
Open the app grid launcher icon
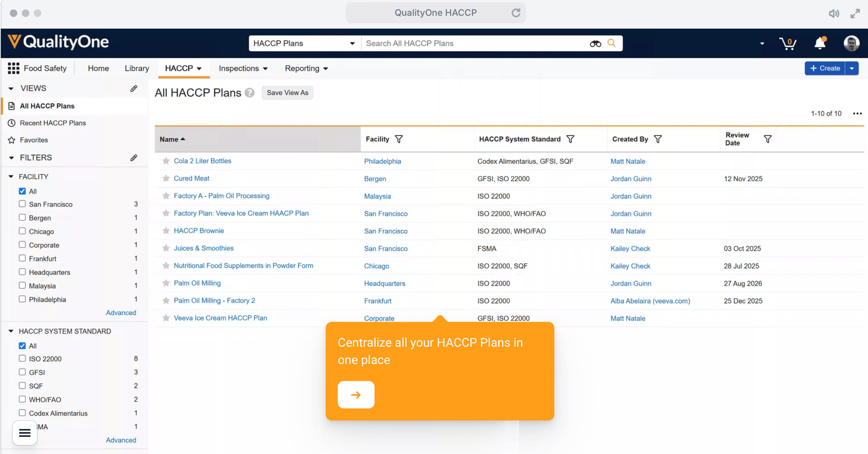(13, 68)
